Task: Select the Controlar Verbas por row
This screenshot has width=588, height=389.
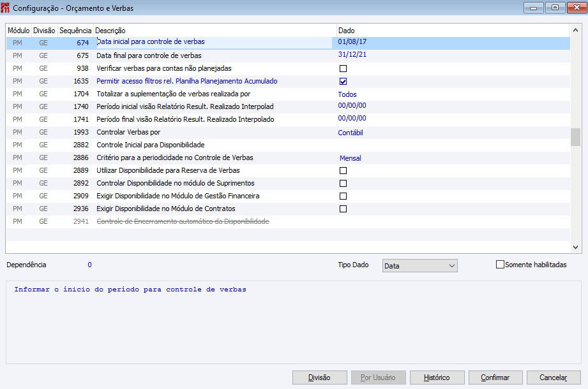Action: pyautogui.click(x=288, y=132)
